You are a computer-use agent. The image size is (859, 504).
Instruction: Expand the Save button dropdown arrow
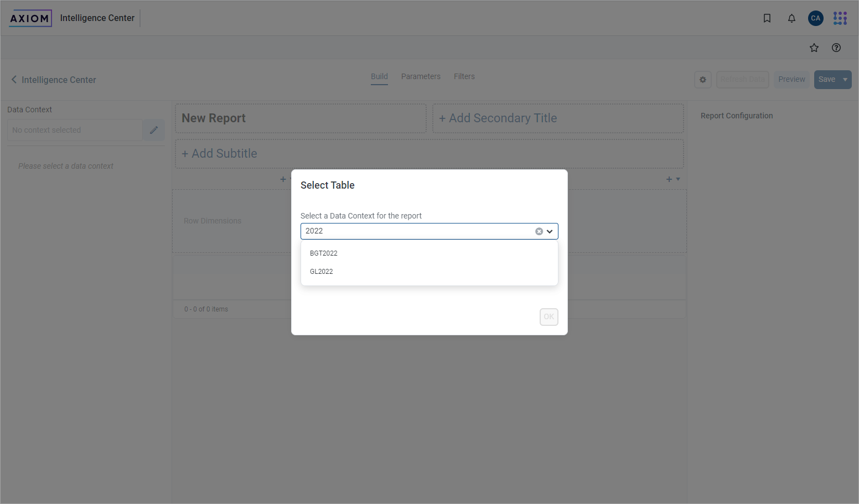coord(845,80)
